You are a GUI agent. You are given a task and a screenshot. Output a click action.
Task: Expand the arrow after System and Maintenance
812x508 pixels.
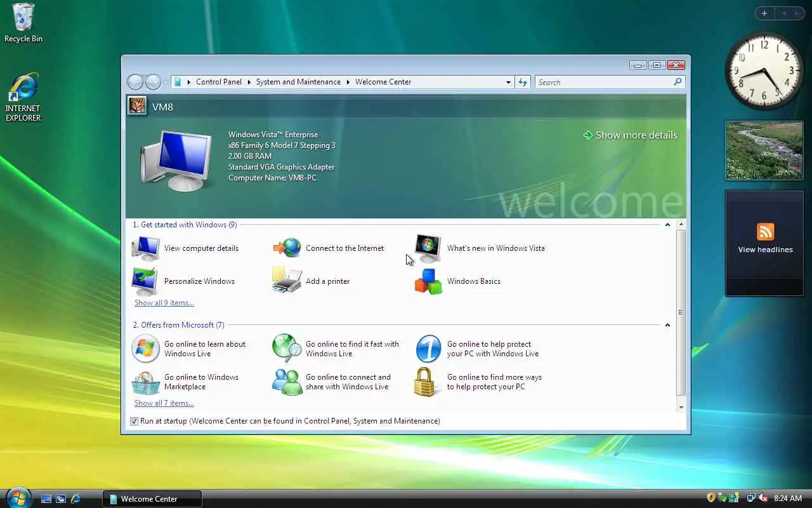click(348, 82)
